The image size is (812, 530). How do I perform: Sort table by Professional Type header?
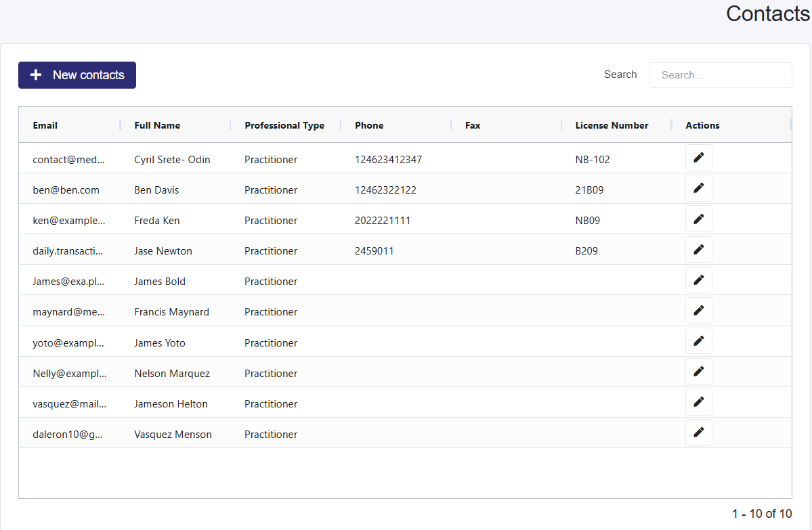pyautogui.click(x=284, y=125)
